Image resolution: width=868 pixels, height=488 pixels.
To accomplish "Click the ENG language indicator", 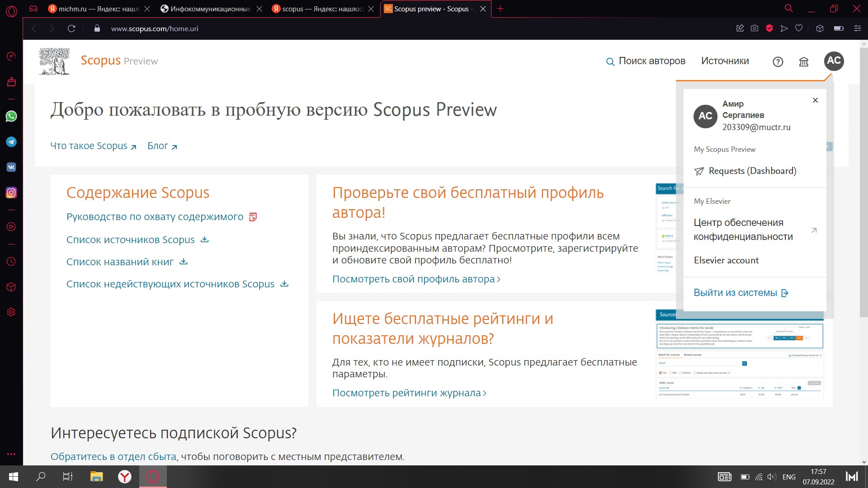I will click(x=789, y=477).
